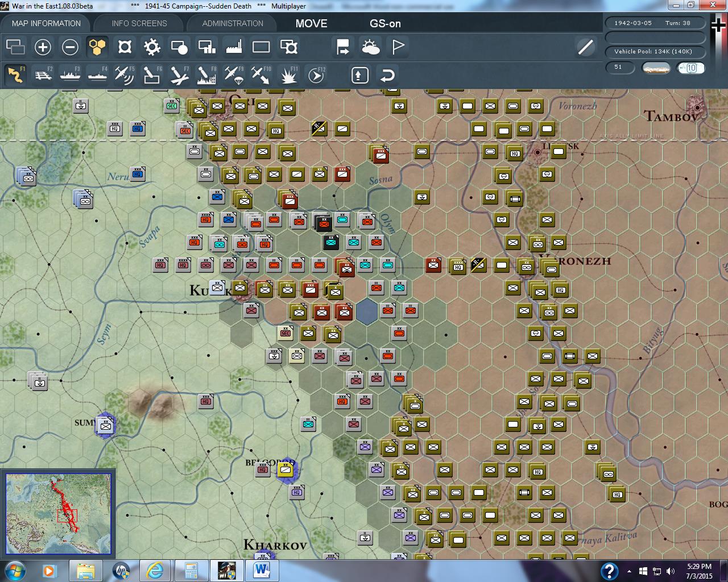Select the F9 air transport mode
728x582 pixels.
point(234,75)
